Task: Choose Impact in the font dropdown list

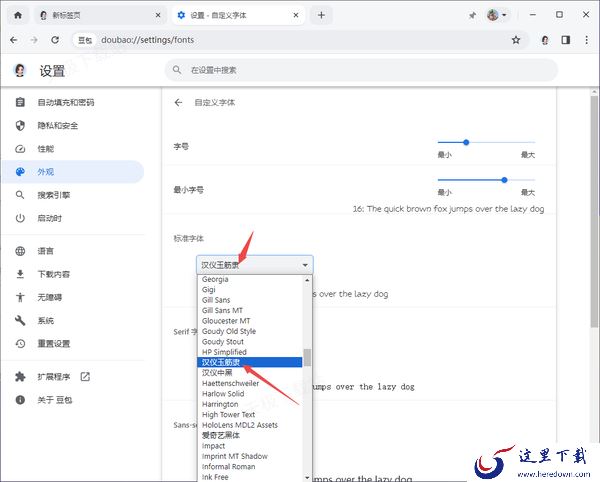Action: click(x=213, y=446)
